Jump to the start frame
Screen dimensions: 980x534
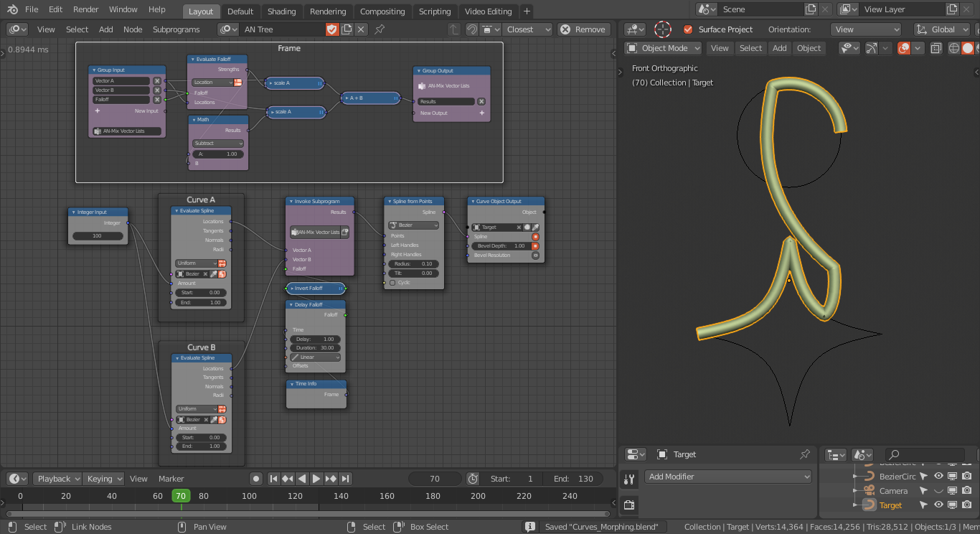tap(273, 479)
